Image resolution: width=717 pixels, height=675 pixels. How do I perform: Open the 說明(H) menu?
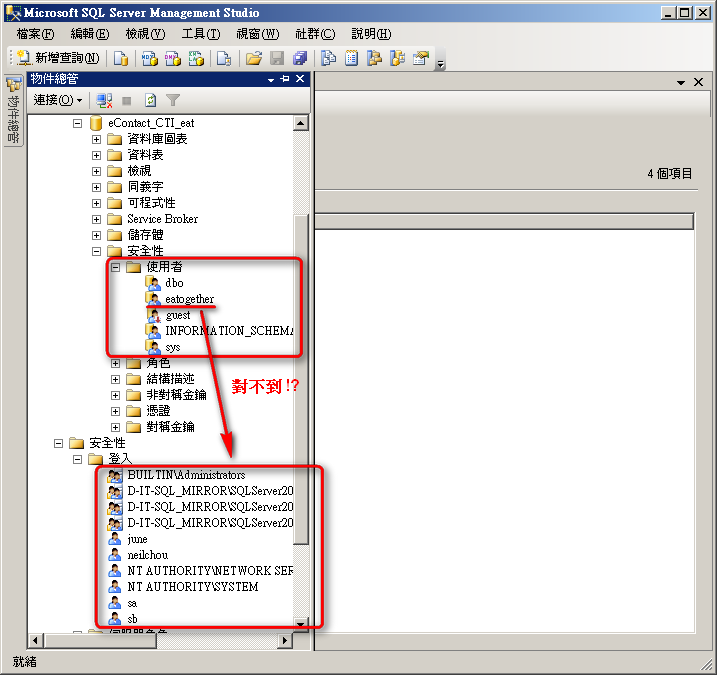point(371,34)
